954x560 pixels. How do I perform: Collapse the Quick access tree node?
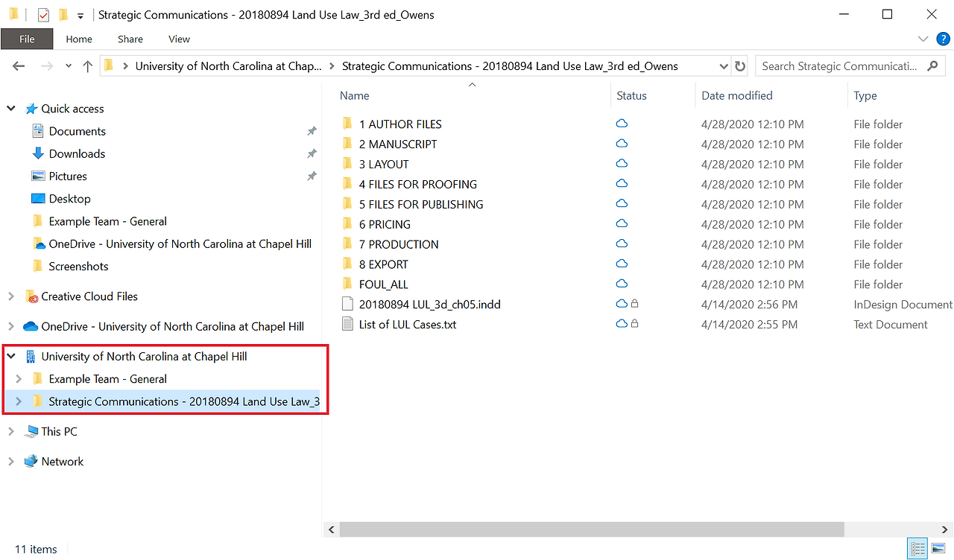[11, 109]
